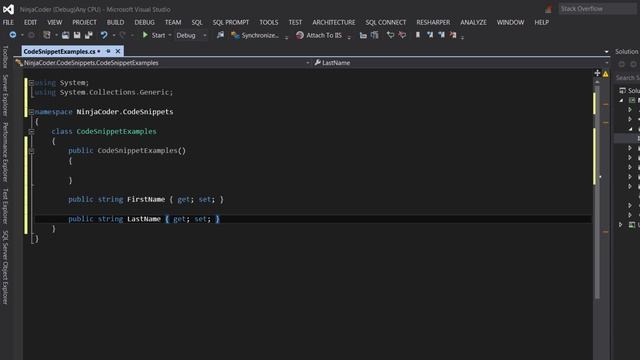Open the RESHARPER menu
The width and height of the screenshot is (640, 360).
click(x=433, y=22)
